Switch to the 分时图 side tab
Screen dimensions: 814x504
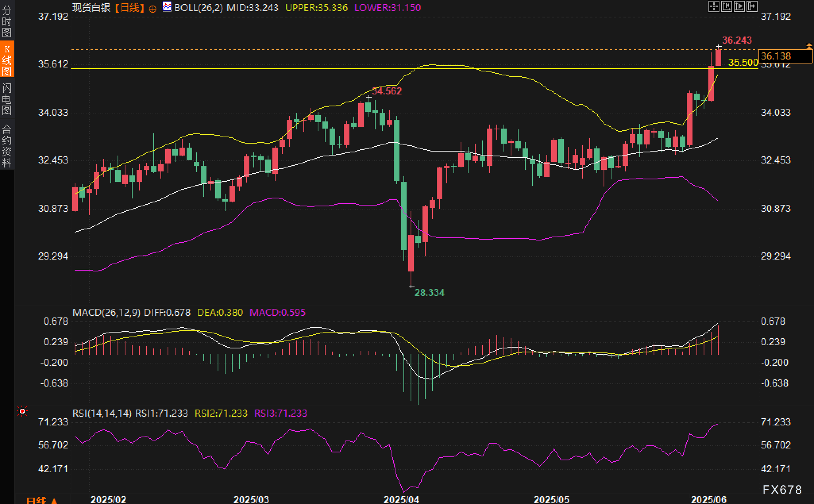tap(7, 21)
